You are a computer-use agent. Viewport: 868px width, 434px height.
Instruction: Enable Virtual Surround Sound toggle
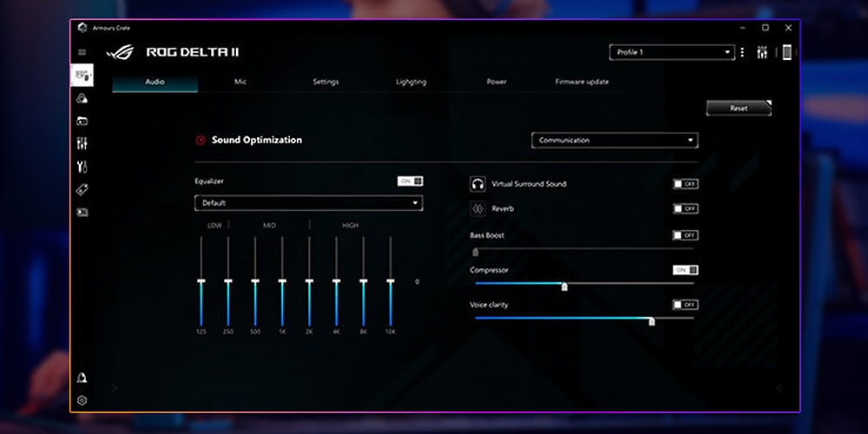pos(686,184)
